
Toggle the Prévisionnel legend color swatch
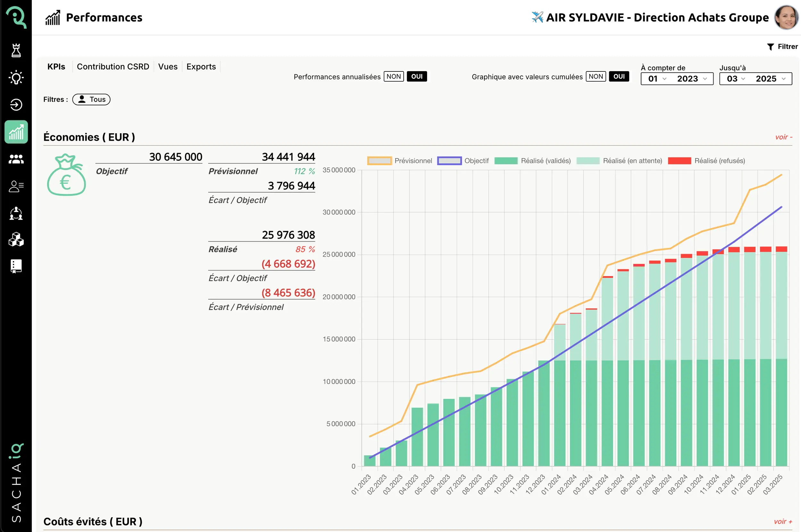[x=379, y=160]
